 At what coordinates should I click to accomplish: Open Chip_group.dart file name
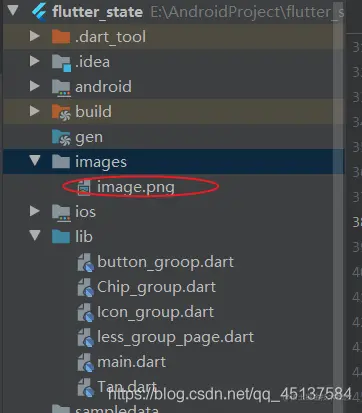[x=156, y=287]
